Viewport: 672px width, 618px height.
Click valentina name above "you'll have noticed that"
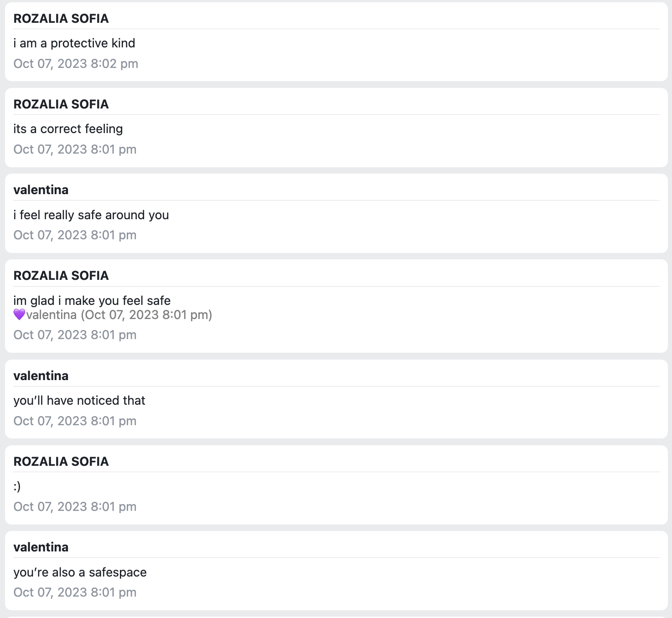pos(41,376)
